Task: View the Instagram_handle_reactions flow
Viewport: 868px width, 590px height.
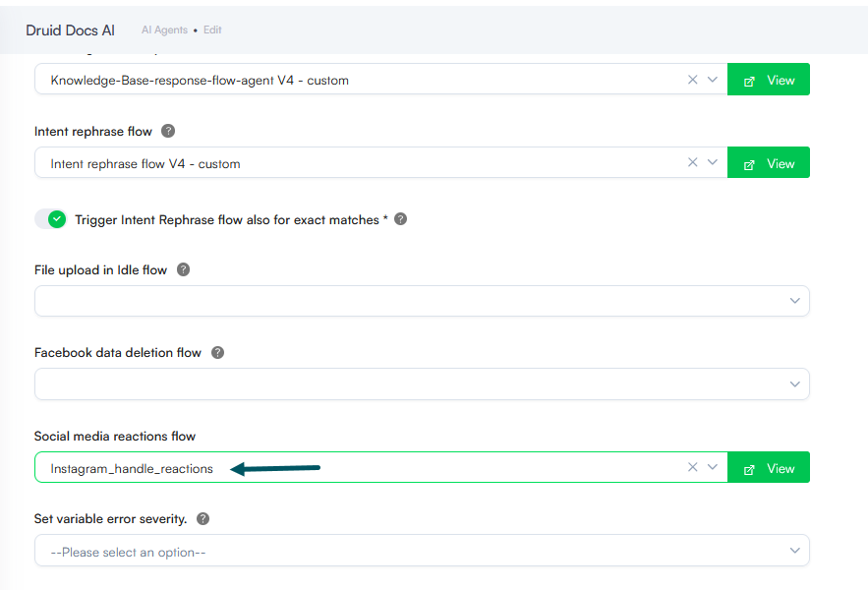Action: pos(769,467)
